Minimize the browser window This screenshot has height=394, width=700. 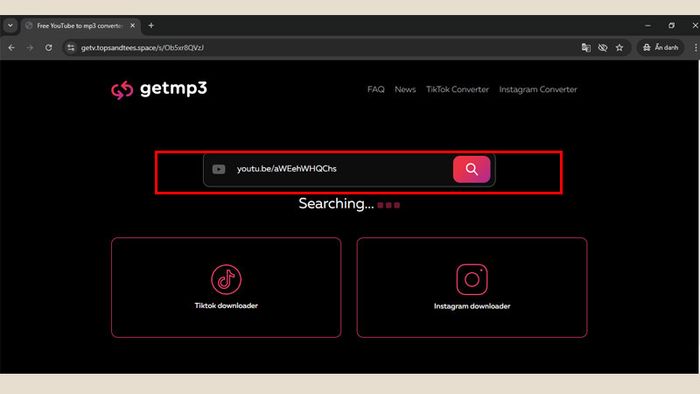tap(648, 25)
